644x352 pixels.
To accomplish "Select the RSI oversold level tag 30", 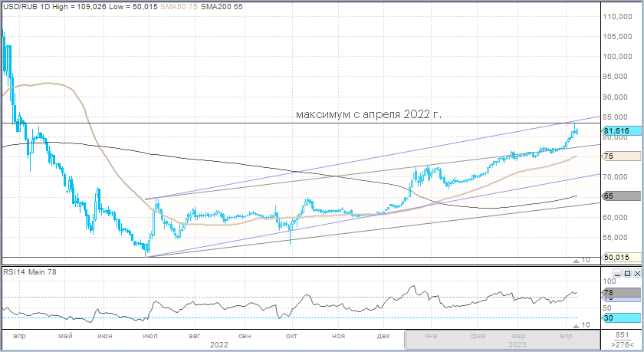I will click(x=620, y=317).
